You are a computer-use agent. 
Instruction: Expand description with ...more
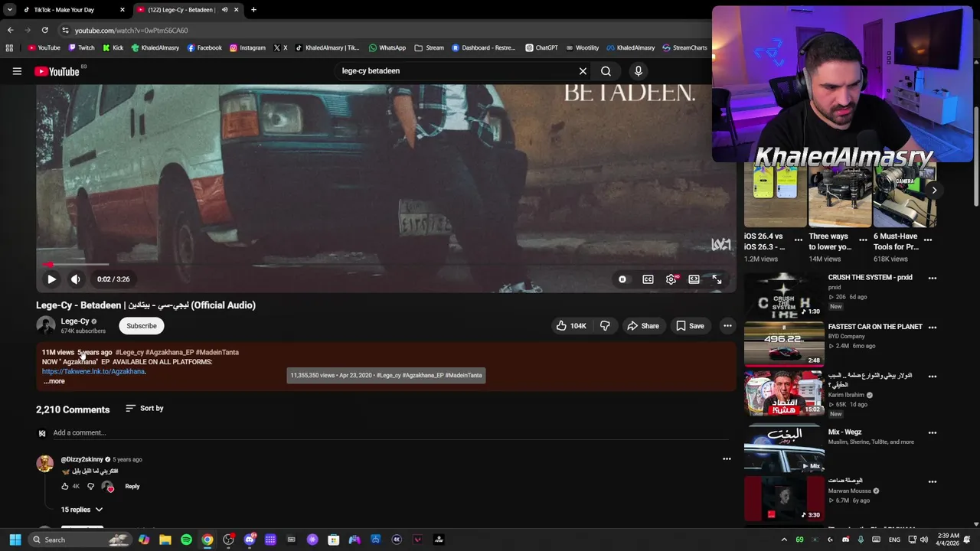[x=54, y=381]
